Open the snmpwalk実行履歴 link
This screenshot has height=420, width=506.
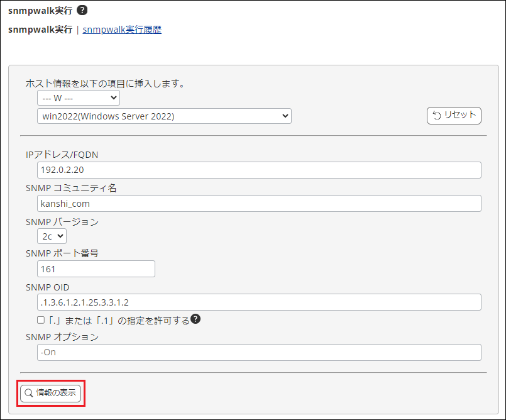pyautogui.click(x=122, y=30)
